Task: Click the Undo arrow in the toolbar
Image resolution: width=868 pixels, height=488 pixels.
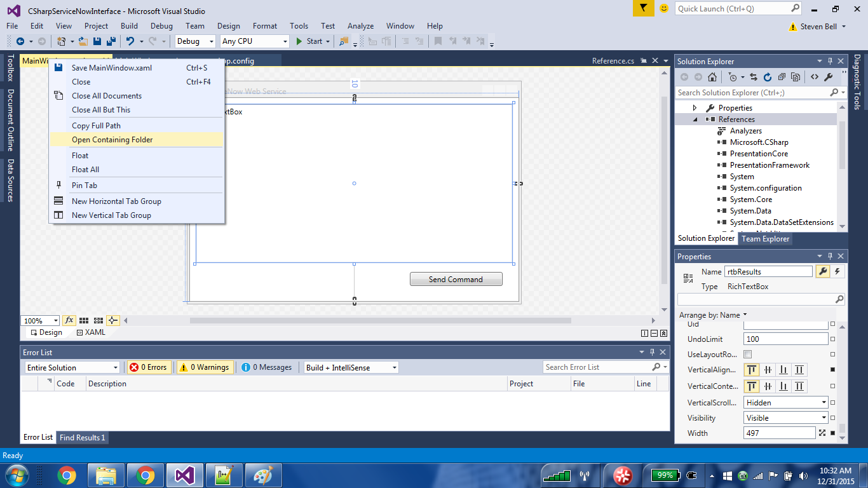Action: tap(130, 41)
